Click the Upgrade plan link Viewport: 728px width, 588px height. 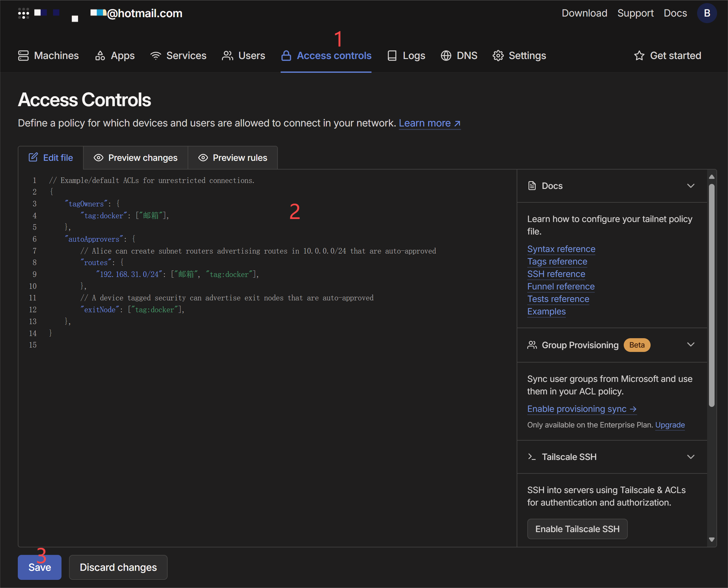[670, 425]
